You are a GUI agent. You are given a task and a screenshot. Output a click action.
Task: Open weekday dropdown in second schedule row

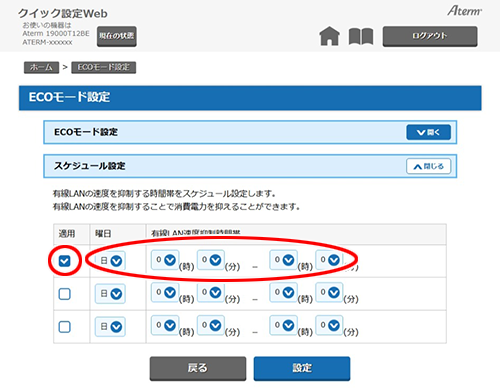(x=110, y=294)
